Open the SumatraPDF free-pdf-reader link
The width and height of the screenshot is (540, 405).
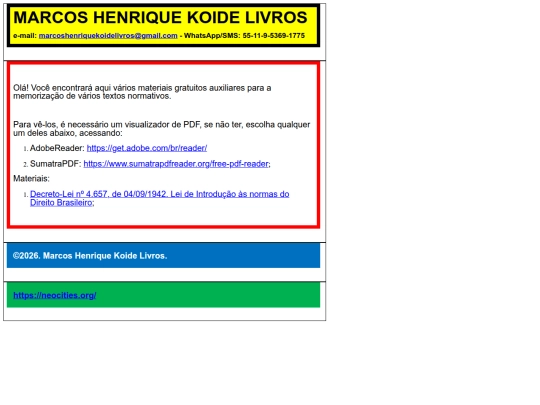point(176,164)
